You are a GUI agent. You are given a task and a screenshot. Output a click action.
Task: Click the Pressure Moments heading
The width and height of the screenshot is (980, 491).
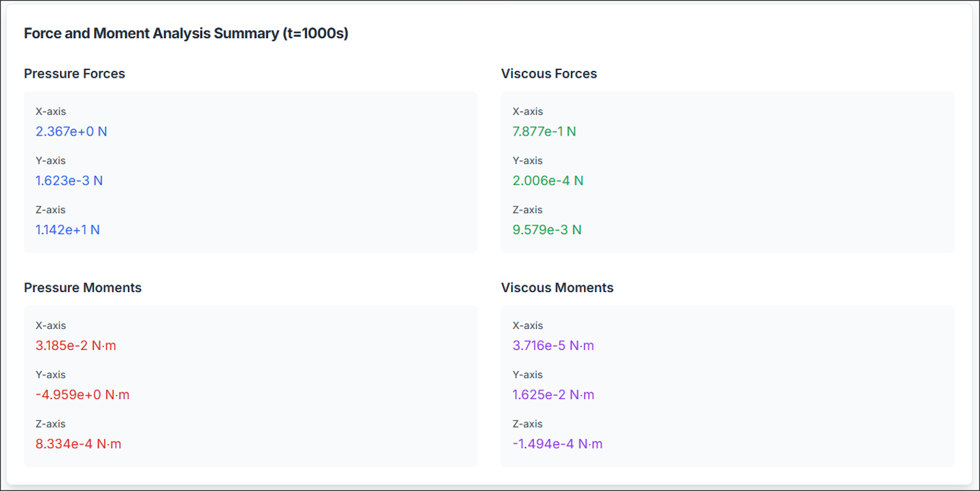pos(82,287)
